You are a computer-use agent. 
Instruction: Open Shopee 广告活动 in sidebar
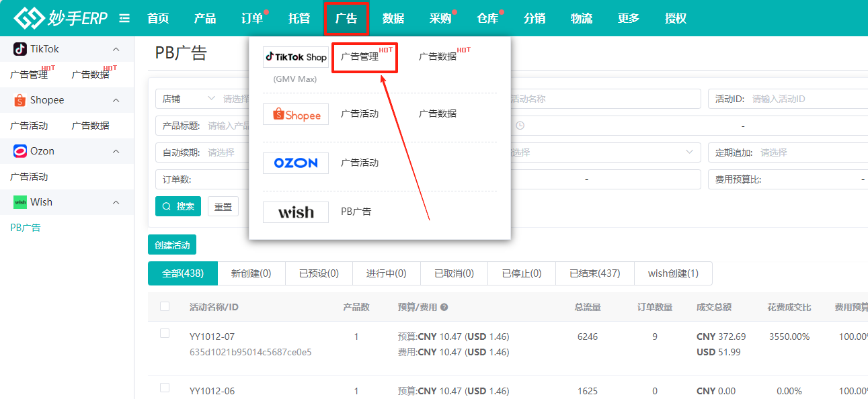(29, 126)
